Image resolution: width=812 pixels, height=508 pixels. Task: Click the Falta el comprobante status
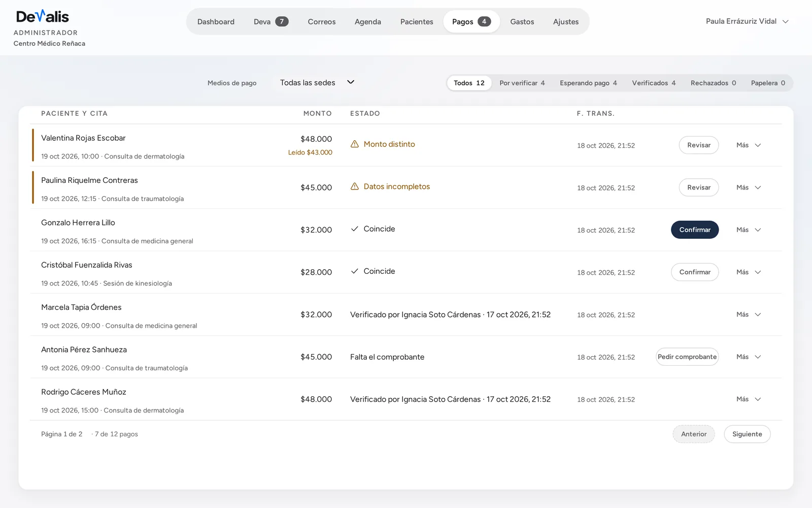[x=387, y=357]
